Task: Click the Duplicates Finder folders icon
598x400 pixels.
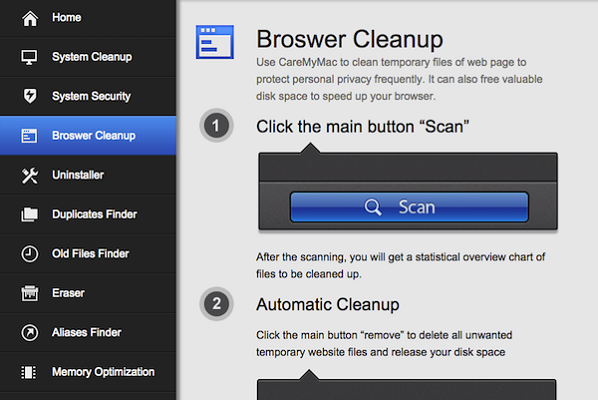Action: coord(29,215)
